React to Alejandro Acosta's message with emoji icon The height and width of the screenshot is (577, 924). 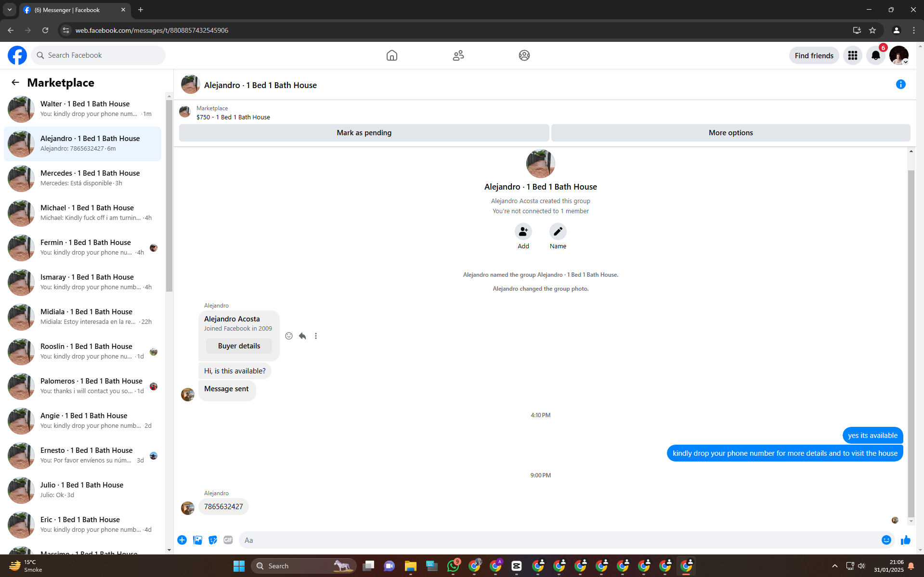pos(289,336)
